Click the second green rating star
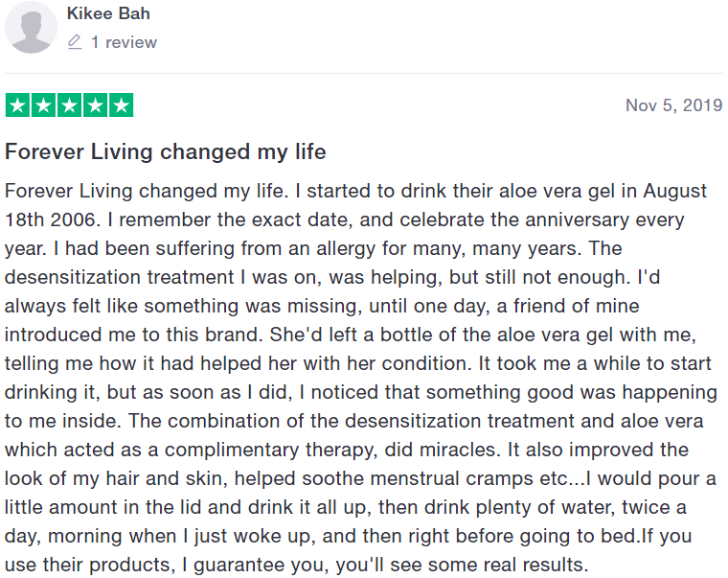Screen dimensions: 728x578 (x=44, y=105)
